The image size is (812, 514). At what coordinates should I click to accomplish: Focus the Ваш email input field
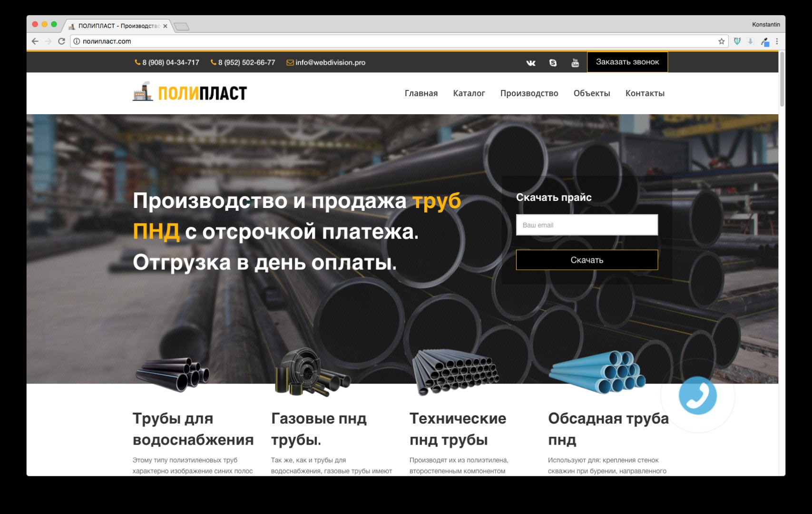pos(587,225)
